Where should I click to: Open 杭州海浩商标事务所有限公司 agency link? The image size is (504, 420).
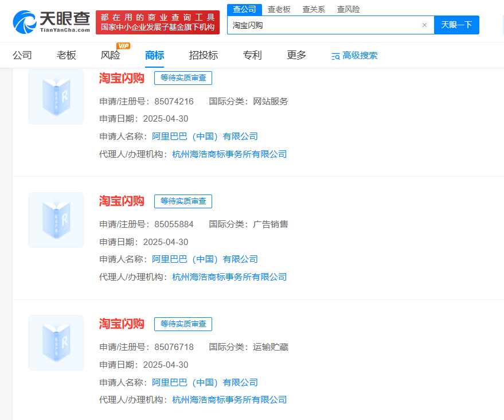point(228,154)
